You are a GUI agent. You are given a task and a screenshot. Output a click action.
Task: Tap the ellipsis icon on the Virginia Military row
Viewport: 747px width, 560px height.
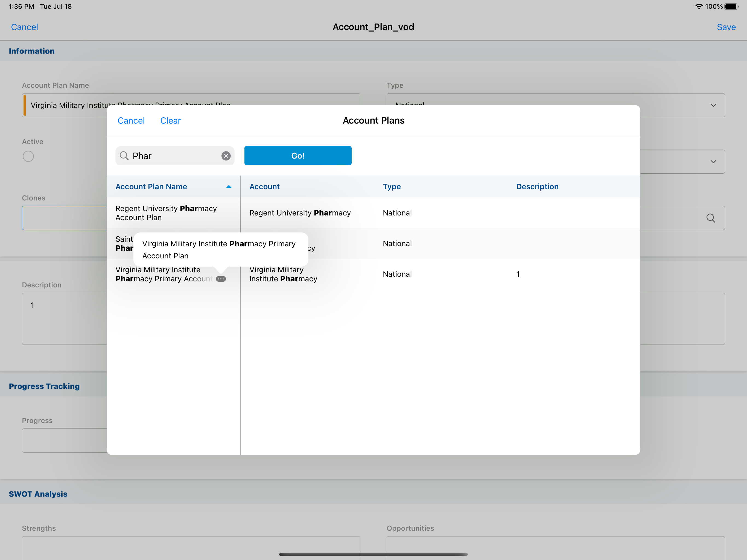tap(221, 279)
